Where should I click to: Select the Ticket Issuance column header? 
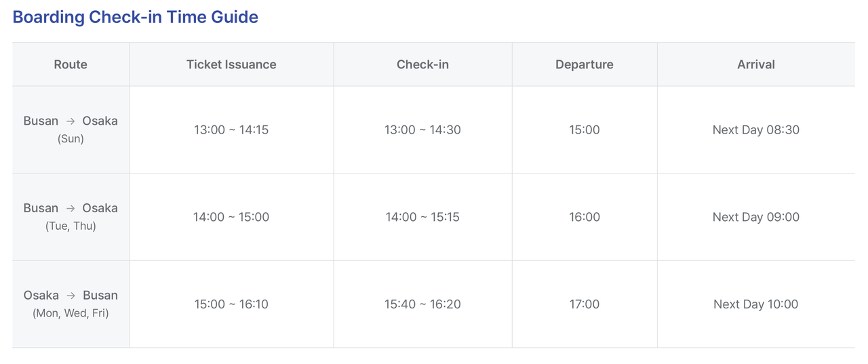click(x=231, y=64)
